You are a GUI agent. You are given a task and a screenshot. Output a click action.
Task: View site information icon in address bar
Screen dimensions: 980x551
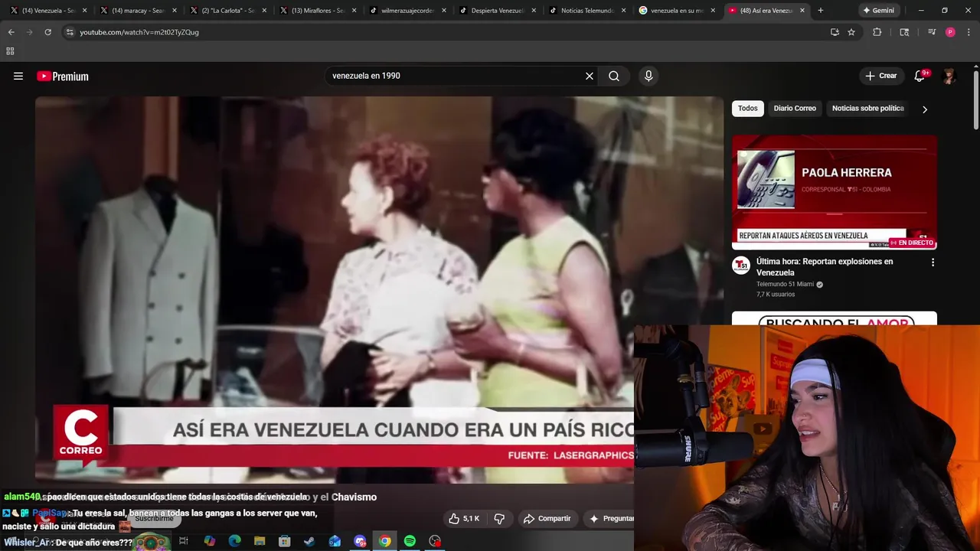70,32
